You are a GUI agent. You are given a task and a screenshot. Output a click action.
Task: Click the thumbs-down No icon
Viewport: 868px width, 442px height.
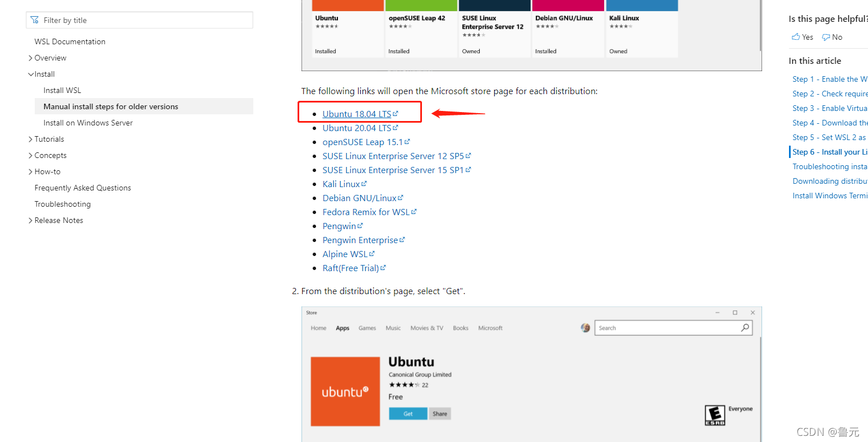(x=826, y=37)
